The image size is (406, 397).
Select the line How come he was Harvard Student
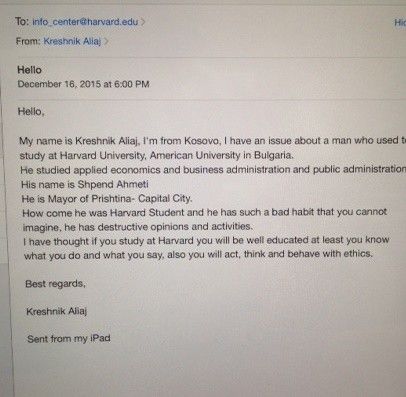click(x=204, y=212)
